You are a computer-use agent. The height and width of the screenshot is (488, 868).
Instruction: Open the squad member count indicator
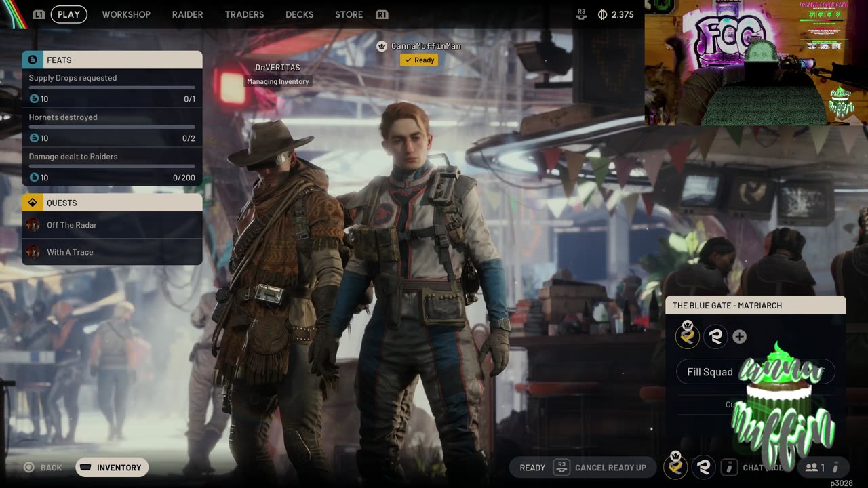822,467
